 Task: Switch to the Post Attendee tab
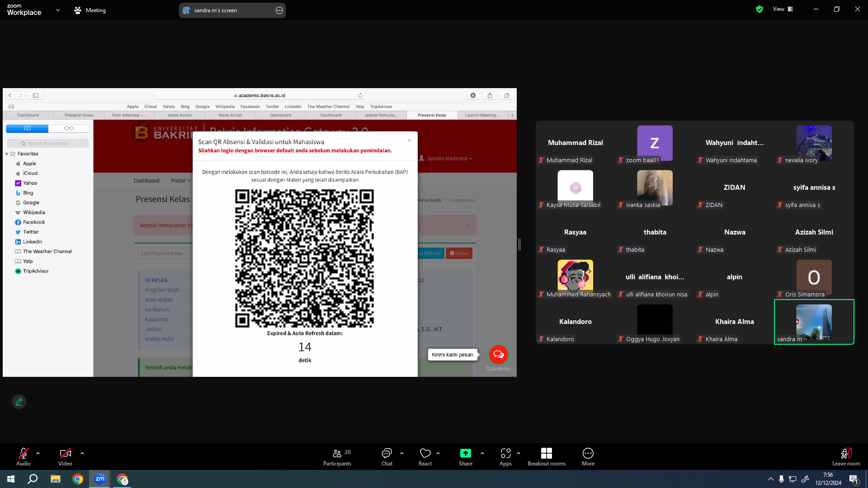tap(129, 115)
